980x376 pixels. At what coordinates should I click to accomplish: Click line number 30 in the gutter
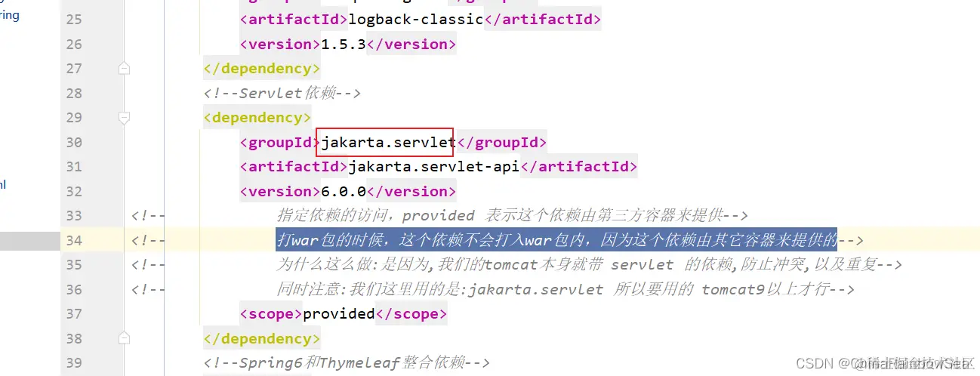pyautogui.click(x=74, y=142)
